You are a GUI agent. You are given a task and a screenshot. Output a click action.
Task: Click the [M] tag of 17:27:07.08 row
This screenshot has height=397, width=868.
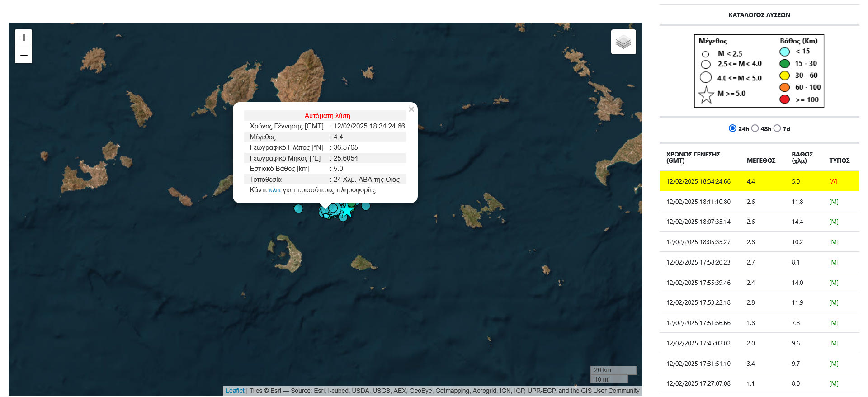click(834, 383)
